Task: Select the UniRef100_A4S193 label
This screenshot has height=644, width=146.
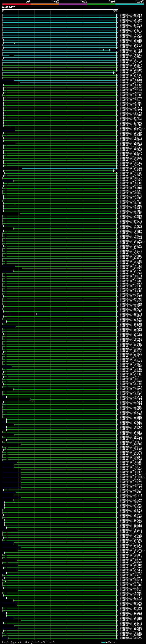Action: (x=131, y=259)
